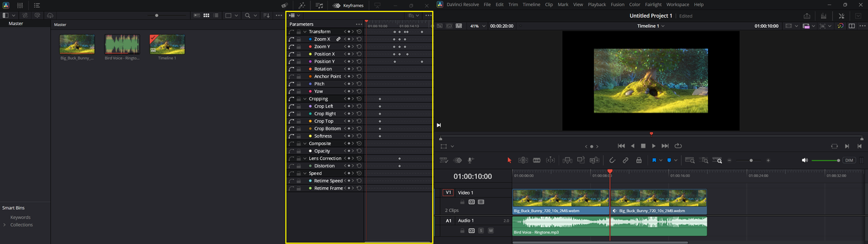The image size is (868, 244).
Task: Toggle the position lock icon
Action: pyautogui.click(x=639, y=161)
